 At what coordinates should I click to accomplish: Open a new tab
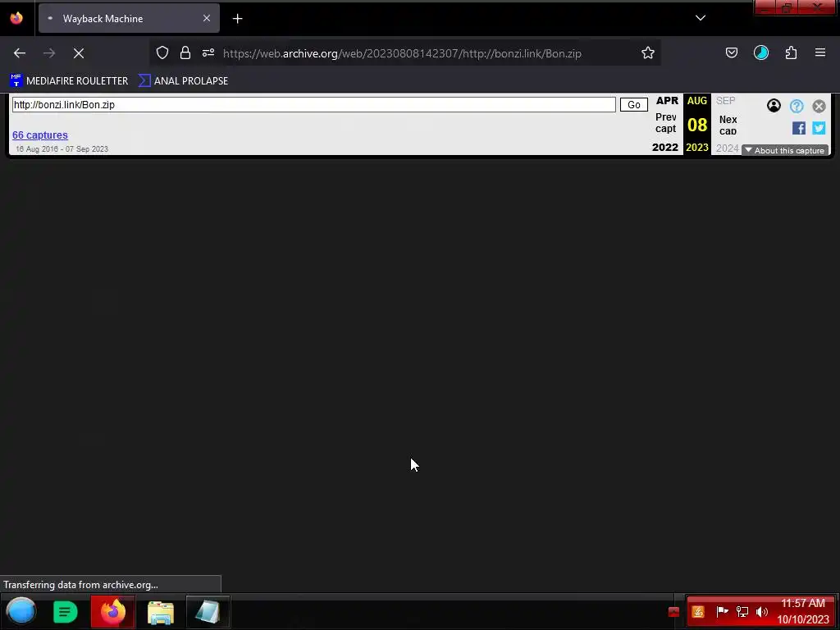tap(237, 19)
